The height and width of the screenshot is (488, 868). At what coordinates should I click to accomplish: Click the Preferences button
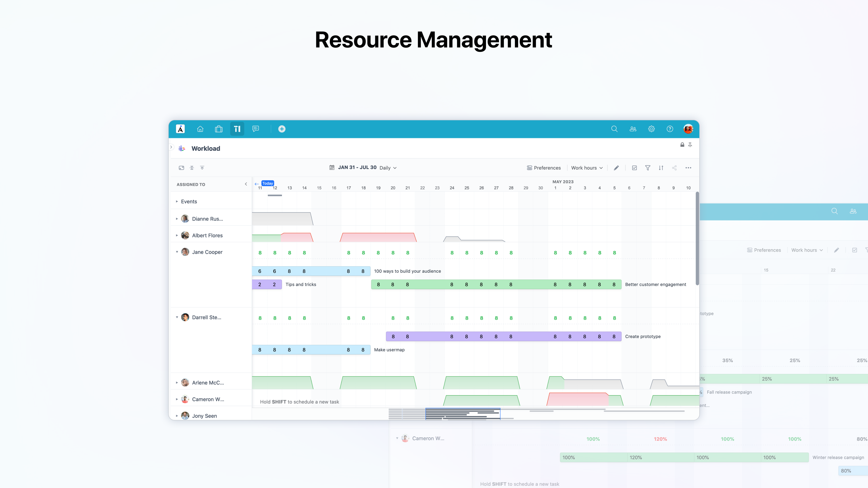click(x=543, y=168)
